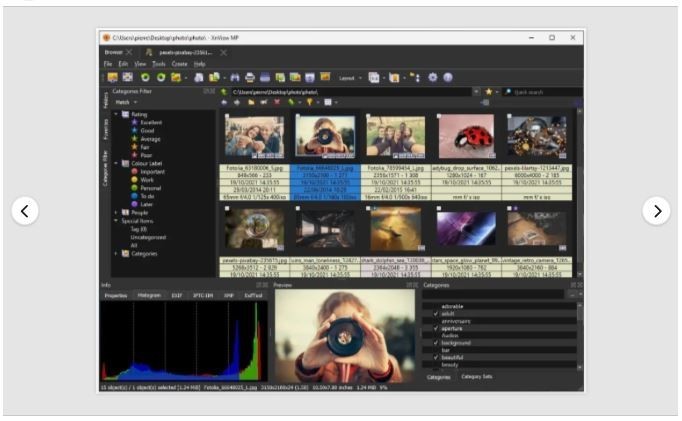
Task: Open the Create menu
Action: point(179,64)
